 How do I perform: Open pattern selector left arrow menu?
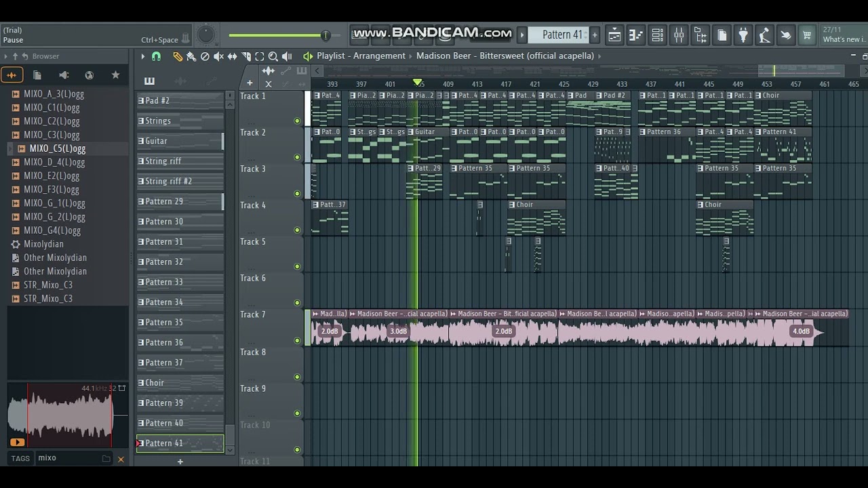[522, 35]
